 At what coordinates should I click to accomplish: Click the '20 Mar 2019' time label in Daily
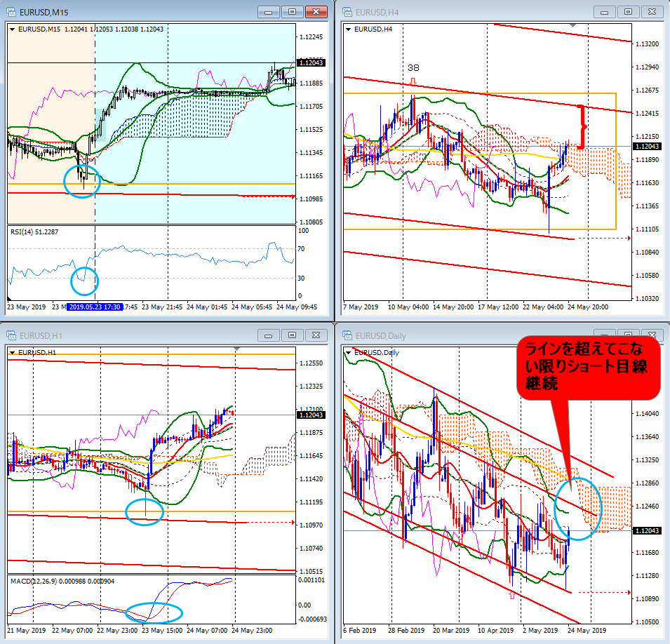point(451,631)
